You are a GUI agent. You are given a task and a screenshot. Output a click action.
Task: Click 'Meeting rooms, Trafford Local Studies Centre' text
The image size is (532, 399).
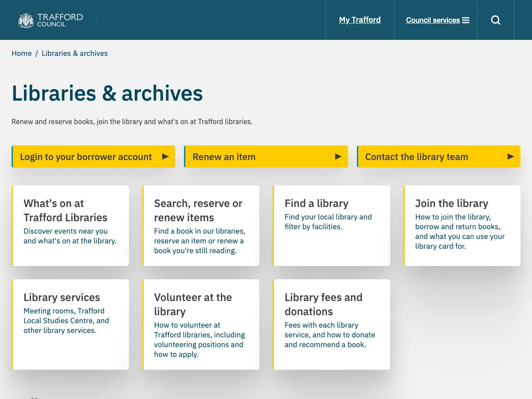66,321
